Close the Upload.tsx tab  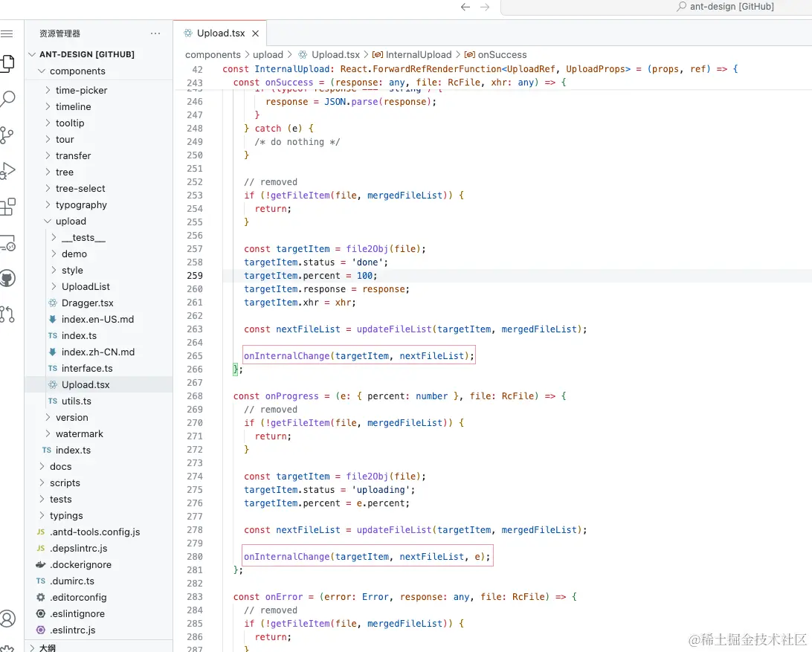(x=255, y=33)
